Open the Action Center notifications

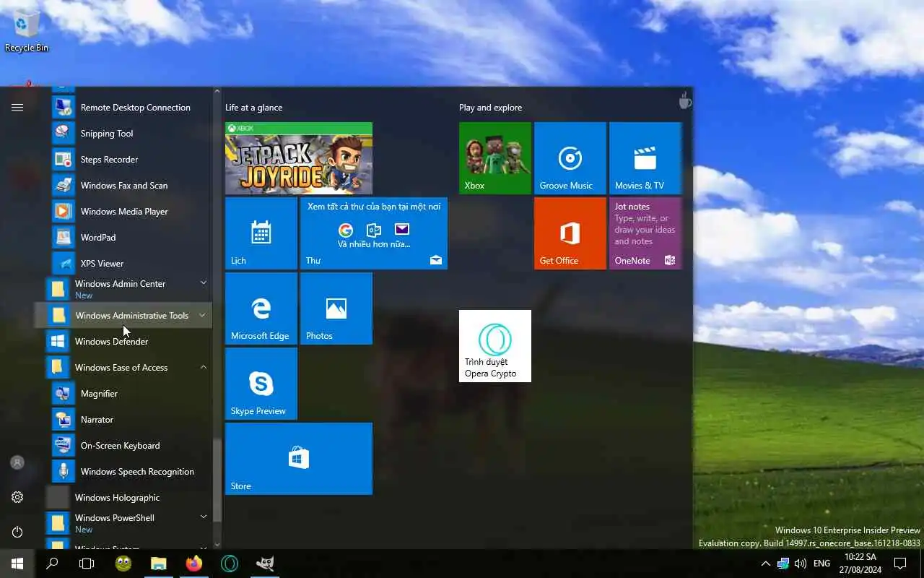pos(900,564)
